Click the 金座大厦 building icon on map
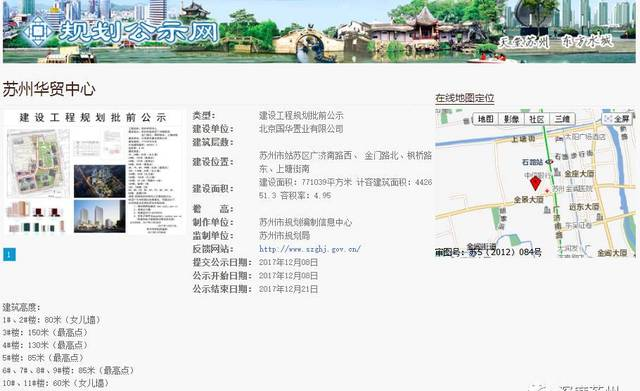 click(x=558, y=173)
